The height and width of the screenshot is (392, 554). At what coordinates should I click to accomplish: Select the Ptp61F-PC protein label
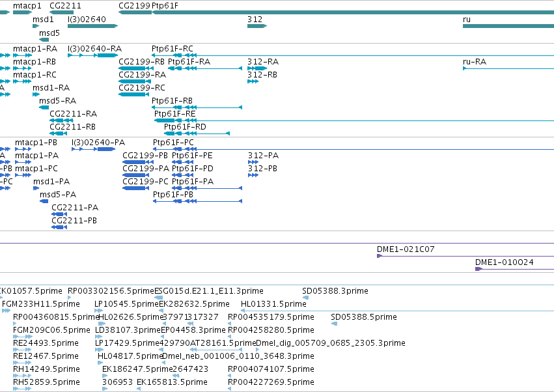pyautogui.click(x=173, y=143)
